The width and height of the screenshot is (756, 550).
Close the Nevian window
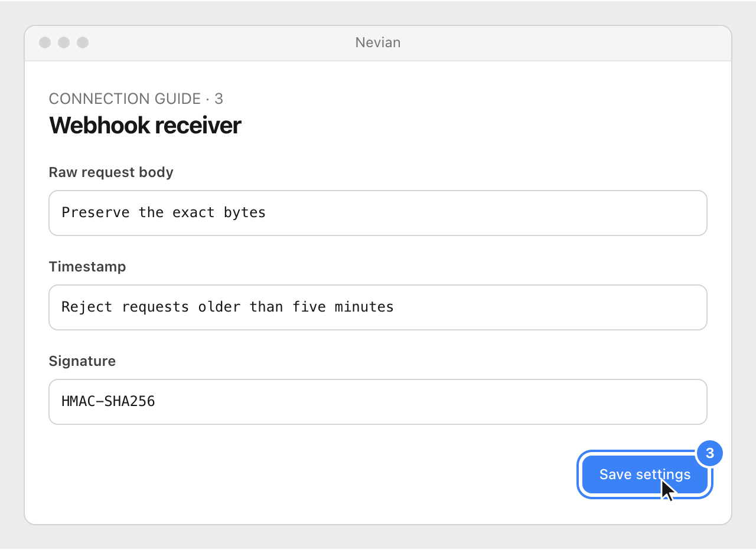pos(45,42)
